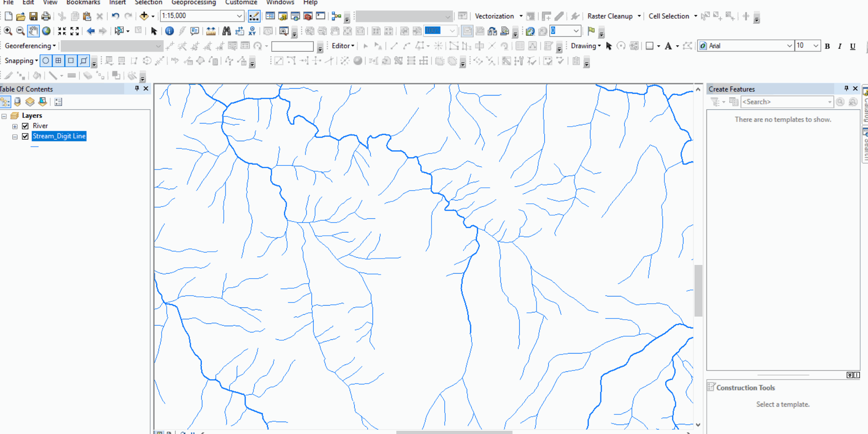Open the map scale dropdown
Image resolution: width=868 pixels, height=434 pixels.
coord(240,16)
